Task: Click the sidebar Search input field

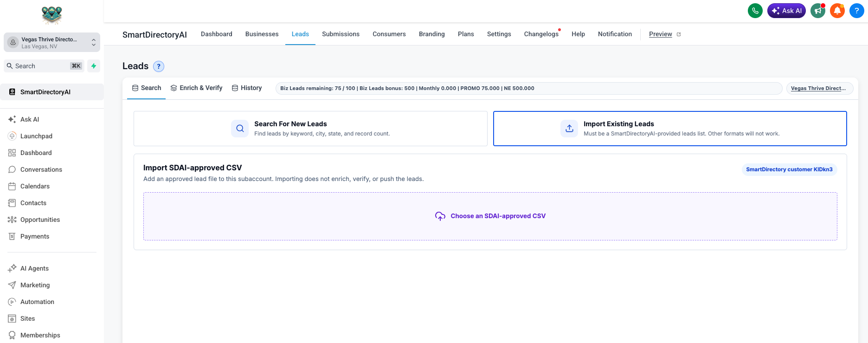Action: point(44,66)
